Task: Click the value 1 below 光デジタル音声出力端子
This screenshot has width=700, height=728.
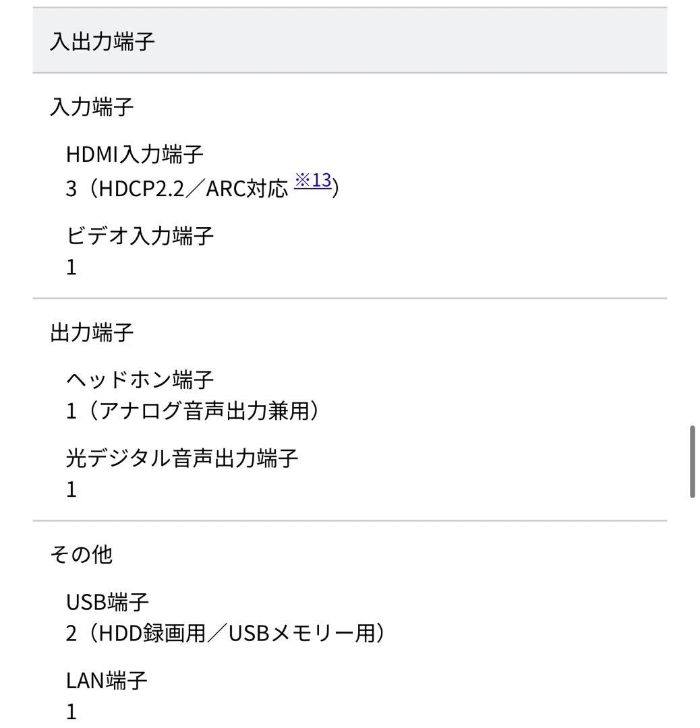Action: (x=71, y=490)
